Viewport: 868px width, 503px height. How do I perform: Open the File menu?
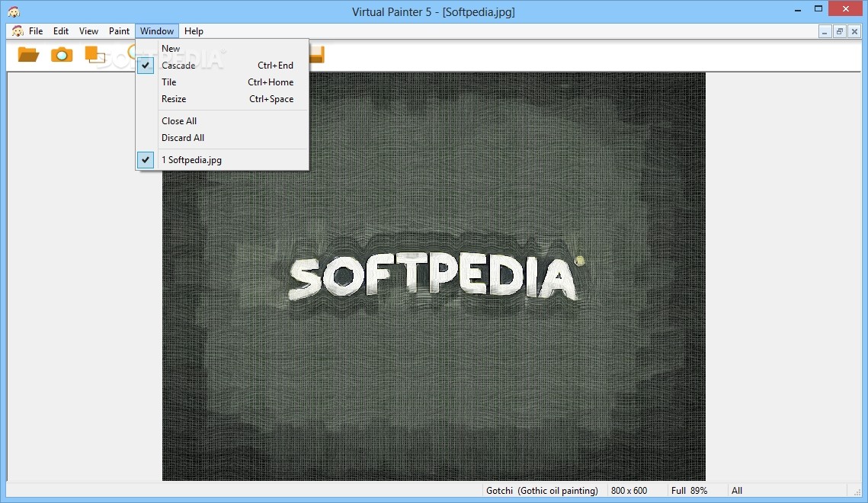tap(35, 31)
